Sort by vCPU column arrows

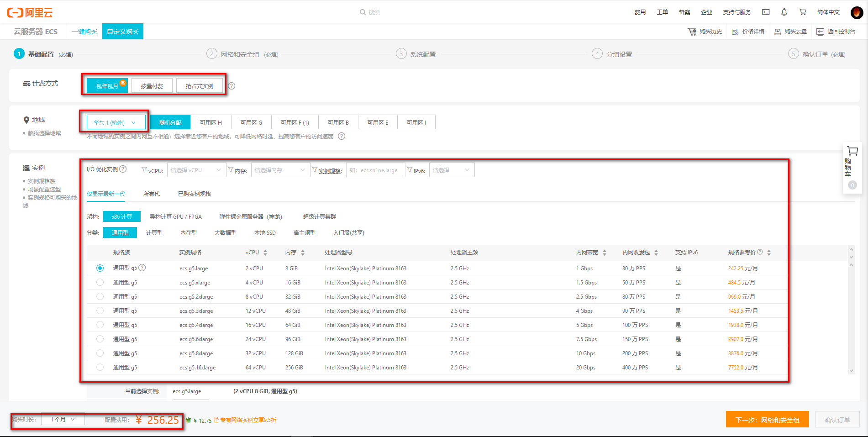[265, 253]
